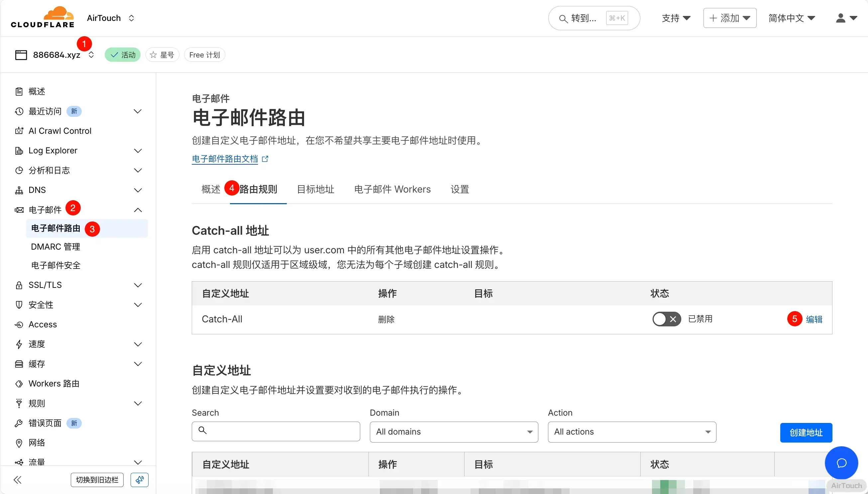This screenshot has height=494, width=868.
Task: Open DNS section via network icon
Action: (19, 190)
